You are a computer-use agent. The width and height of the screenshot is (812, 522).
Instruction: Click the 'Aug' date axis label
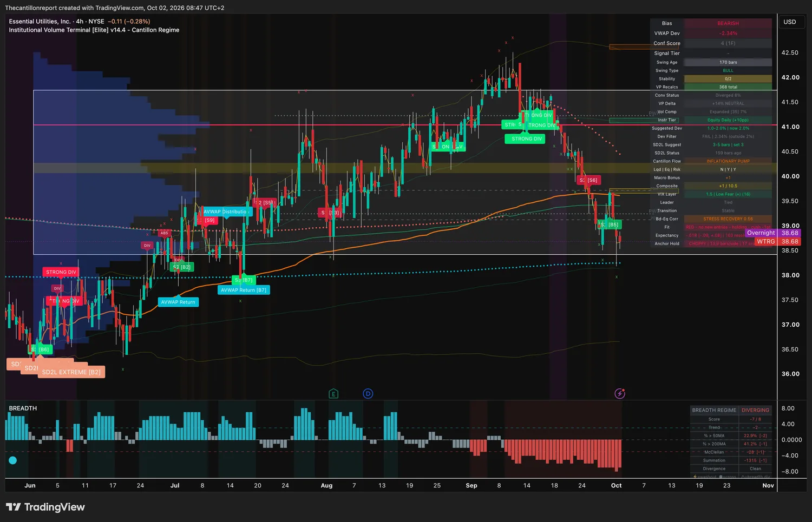click(326, 486)
